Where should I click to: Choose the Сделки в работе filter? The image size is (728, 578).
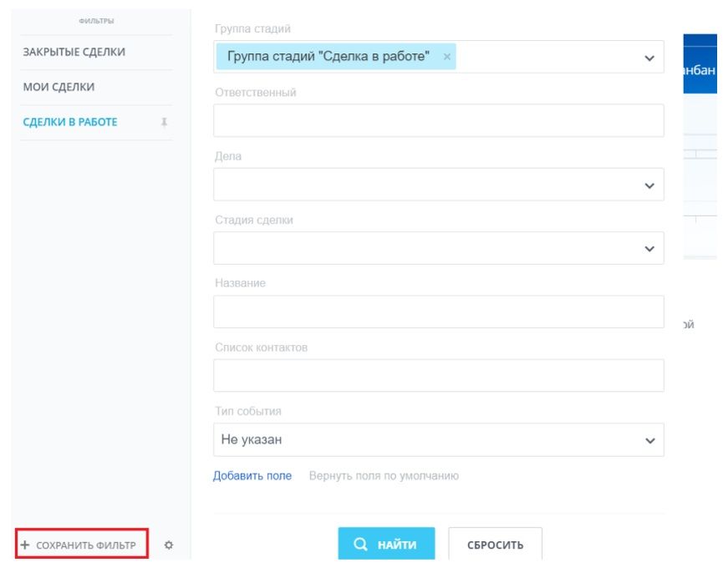pos(70,122)
